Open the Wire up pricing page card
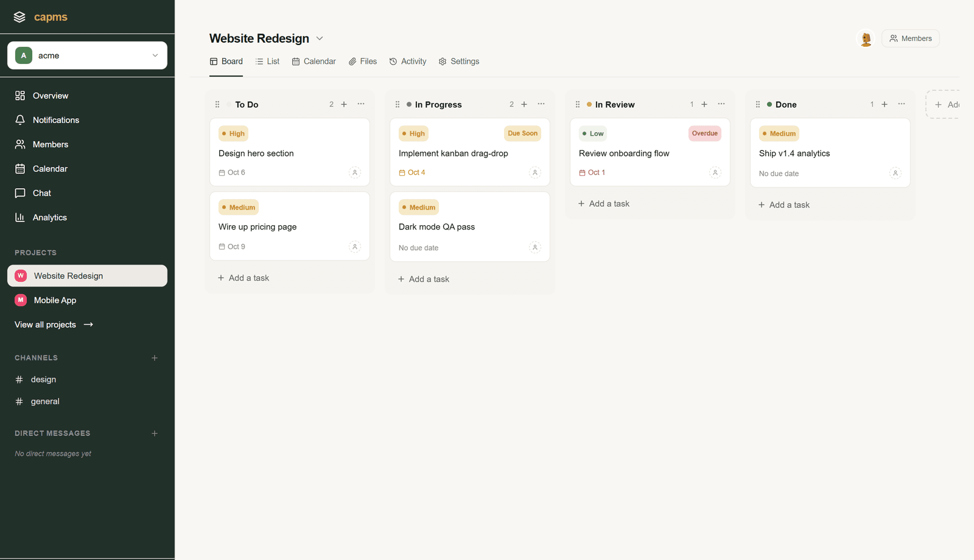 tap(290, 226)
